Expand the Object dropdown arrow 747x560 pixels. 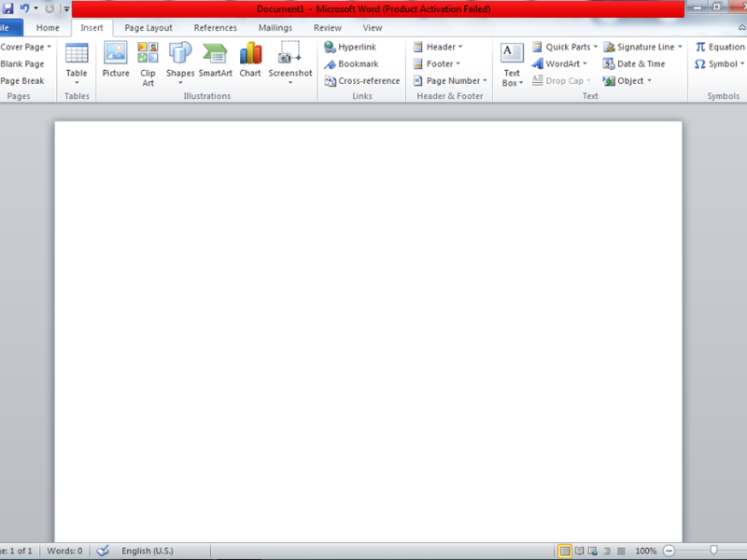(x=649, y=81)
